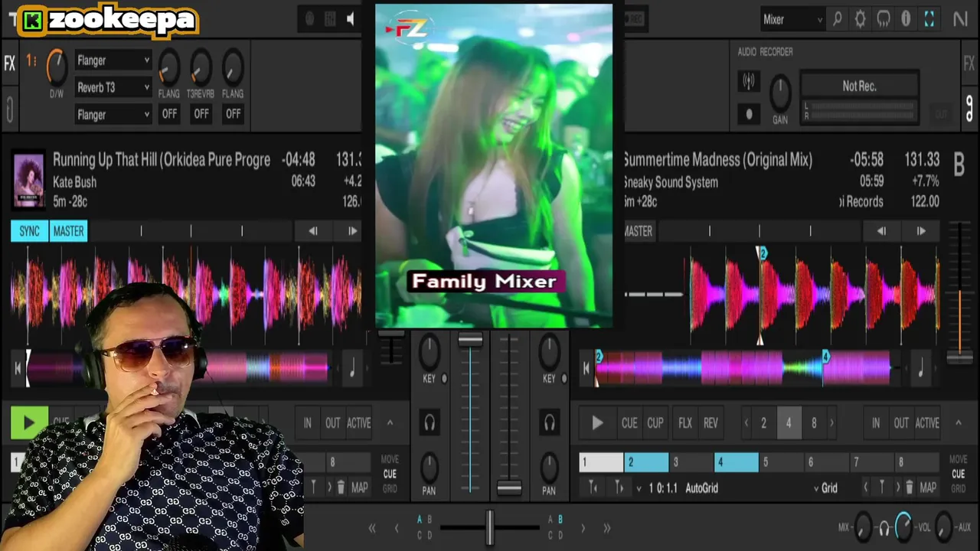Screen dimensions: 980x551
Task: Click the speaker icon in the top bar
Action: pyautogui.click(x=351, y=20)
